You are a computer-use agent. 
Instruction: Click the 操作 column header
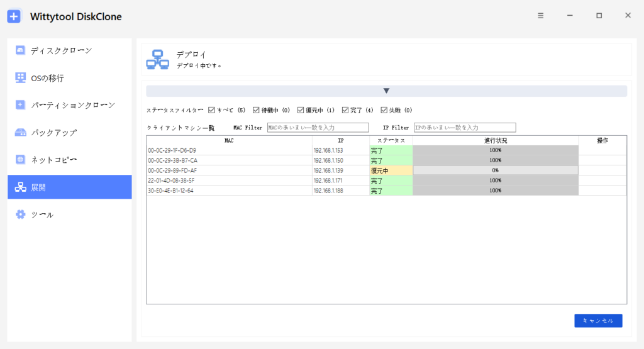pos(602,140)
